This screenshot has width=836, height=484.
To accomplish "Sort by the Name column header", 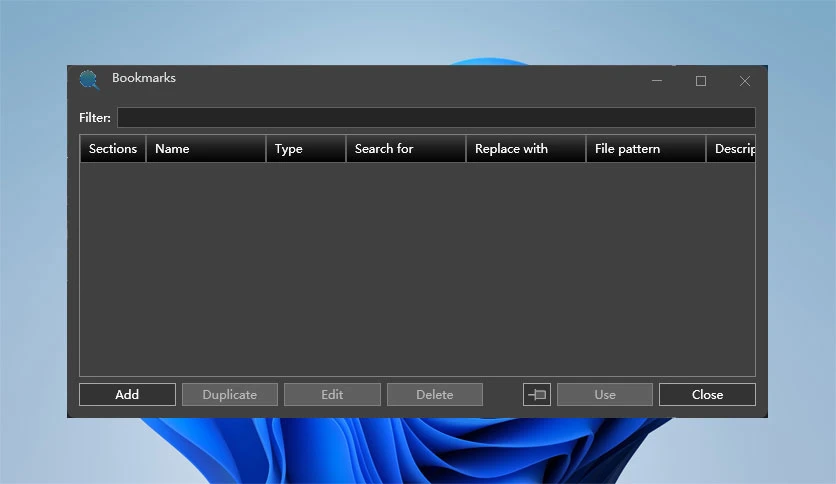I will [206, 149].
